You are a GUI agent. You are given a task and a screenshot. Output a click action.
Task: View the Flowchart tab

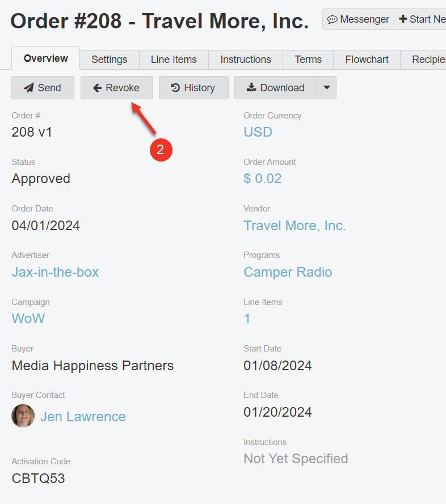click(x=367, y=60)
